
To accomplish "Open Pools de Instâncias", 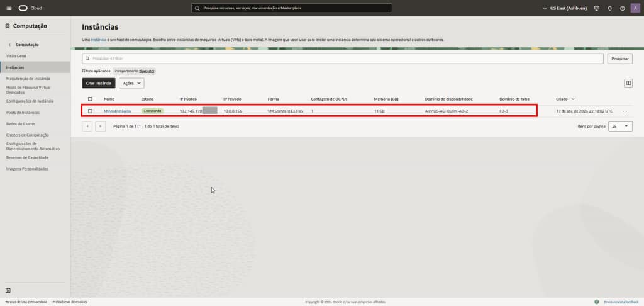I will click(23, 112).
